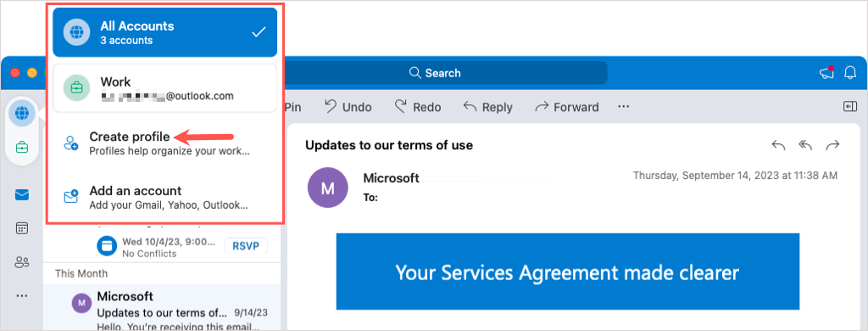Screen dimensions: 868x331
Task: Select the Work outlook.com account
Action: point(165,88)
